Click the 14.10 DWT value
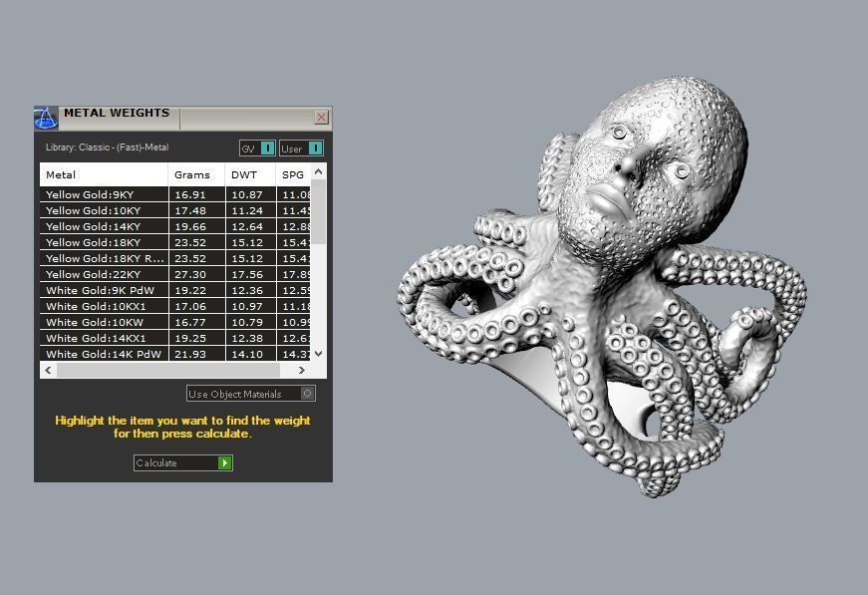Image resolution: width=868 pixels, height=595 pixels. pyautogui.click(x=247, y=354)
